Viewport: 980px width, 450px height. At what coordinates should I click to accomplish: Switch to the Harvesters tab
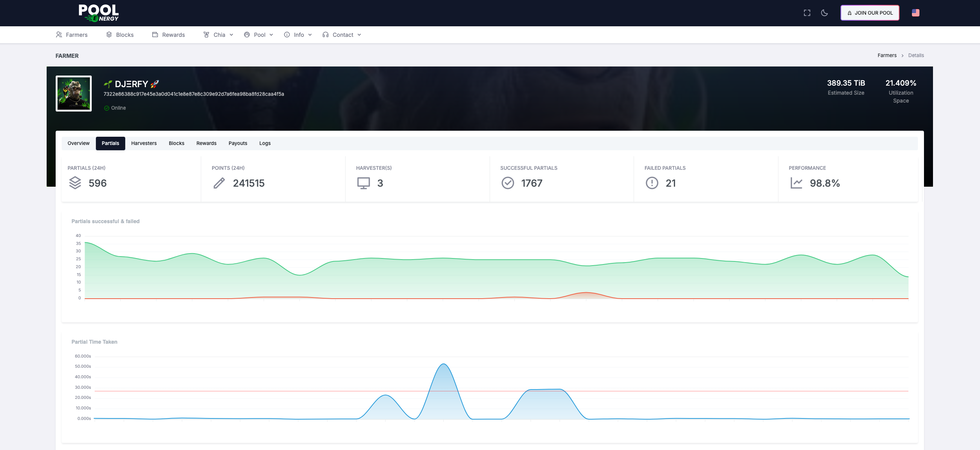[144, 143]
